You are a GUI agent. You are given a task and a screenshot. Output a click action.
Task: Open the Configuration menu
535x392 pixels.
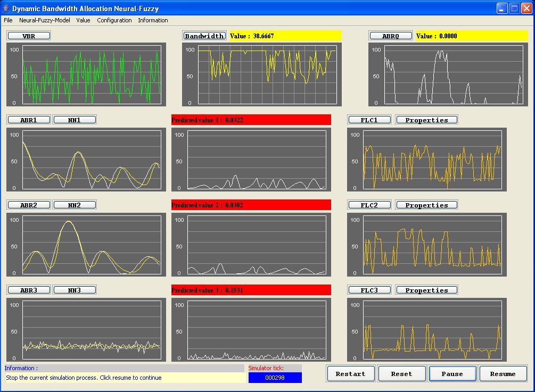click(114, 20)
